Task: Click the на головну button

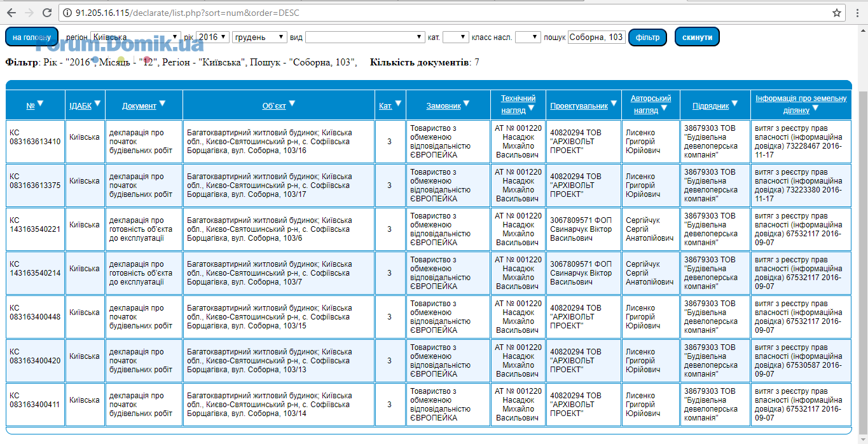Action: (x=32, y=37)
